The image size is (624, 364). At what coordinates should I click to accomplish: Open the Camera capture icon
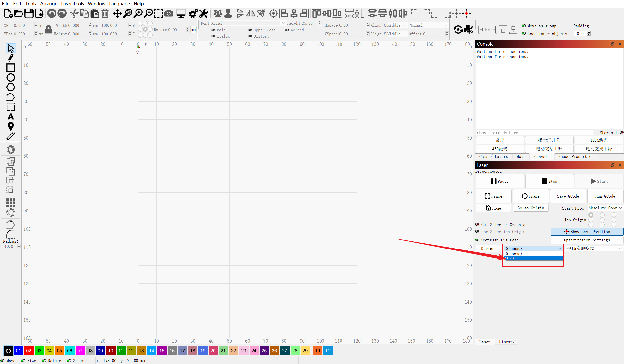point(169,13)
